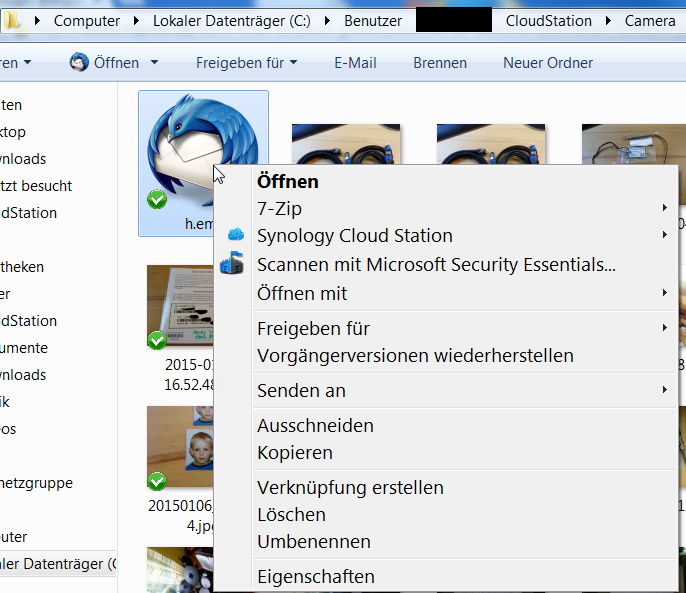
Task: Select 'ler Datenträger' drive in sidebar
Action: click(58, 564)
